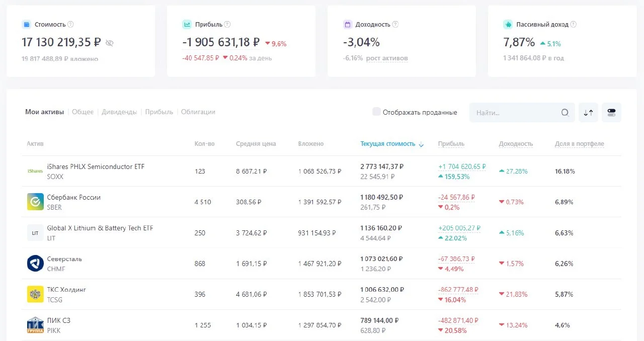
Task: Click the 16,18% portfolio share value
Action: click(565, 172)
